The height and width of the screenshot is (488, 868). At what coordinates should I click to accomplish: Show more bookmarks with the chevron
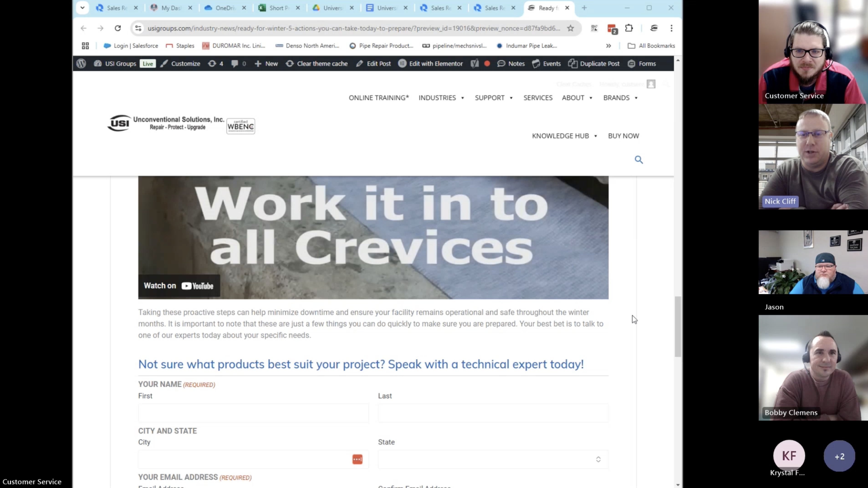coord(608,46)
